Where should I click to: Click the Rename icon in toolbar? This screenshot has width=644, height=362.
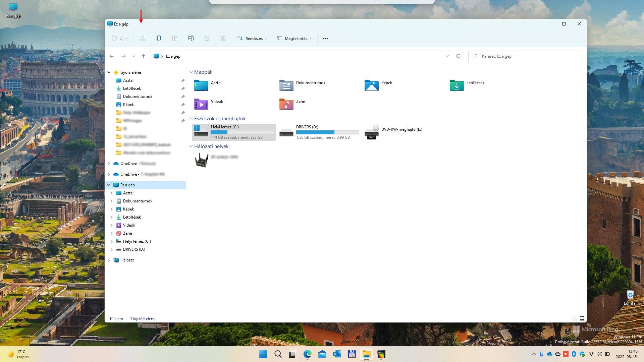click(191, 39)
